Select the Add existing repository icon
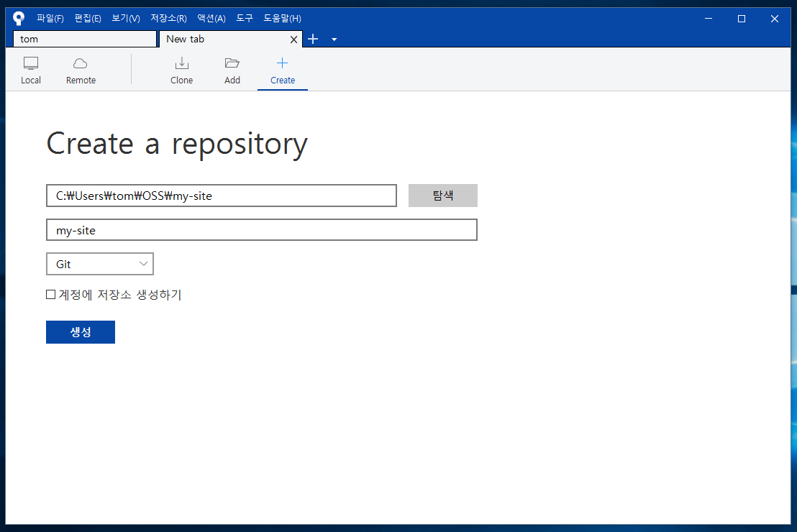Screen dimensions: 797x532 [232, 70]
